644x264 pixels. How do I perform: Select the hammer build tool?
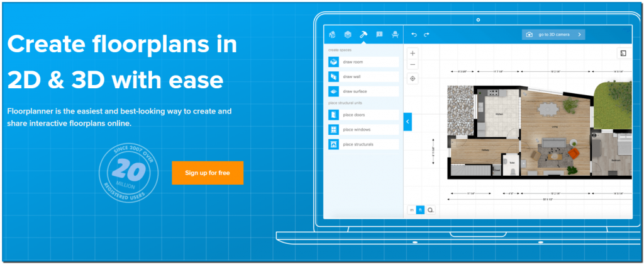pos(364,34)
